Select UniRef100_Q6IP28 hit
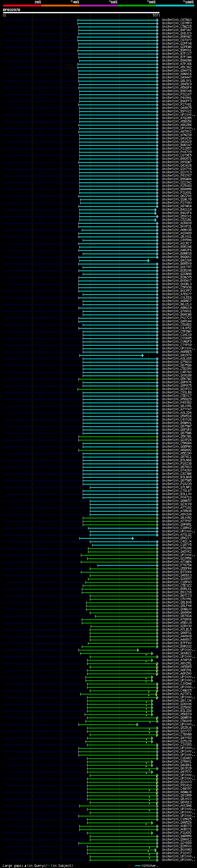Viewport: 197px width, 868px height. [177, 769]
